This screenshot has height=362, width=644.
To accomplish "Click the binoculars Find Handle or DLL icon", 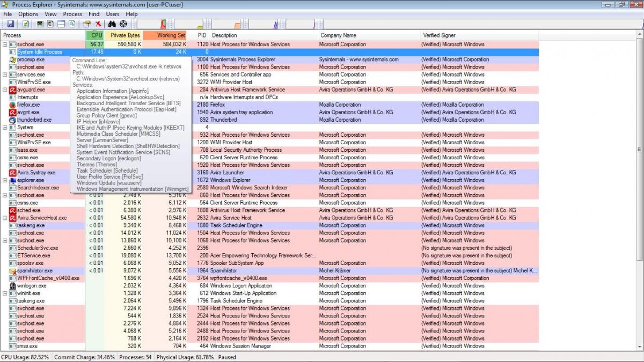I will [112, 24].
